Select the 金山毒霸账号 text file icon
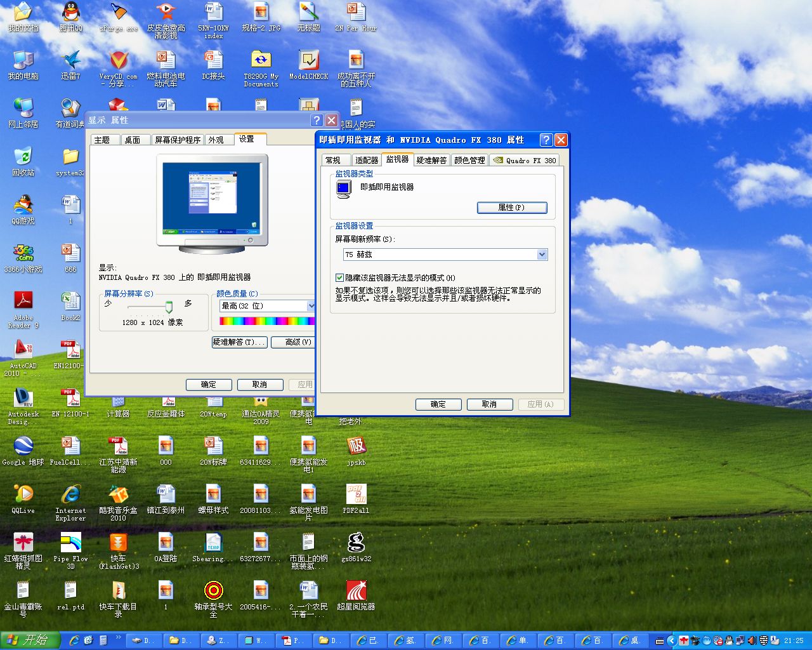Screen dimensions: 812x650 (23, 599)
